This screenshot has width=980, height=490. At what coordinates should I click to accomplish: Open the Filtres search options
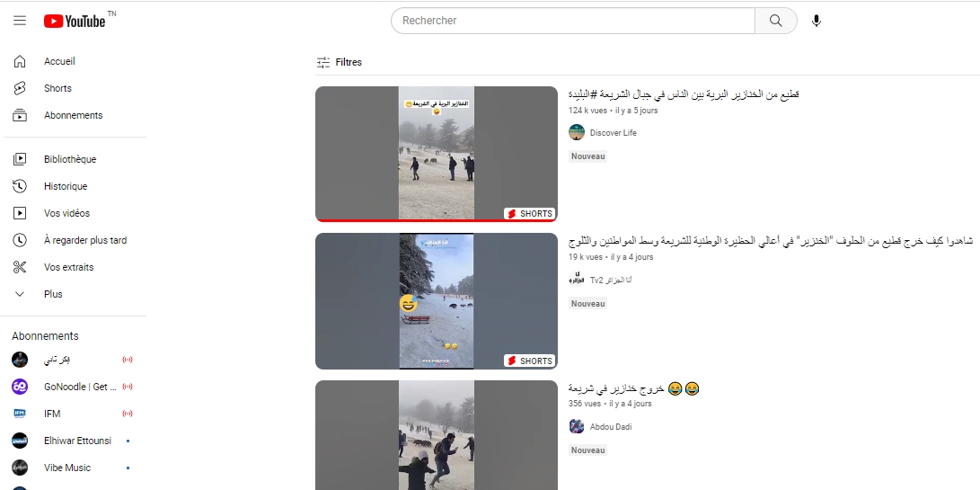point(339,62)
